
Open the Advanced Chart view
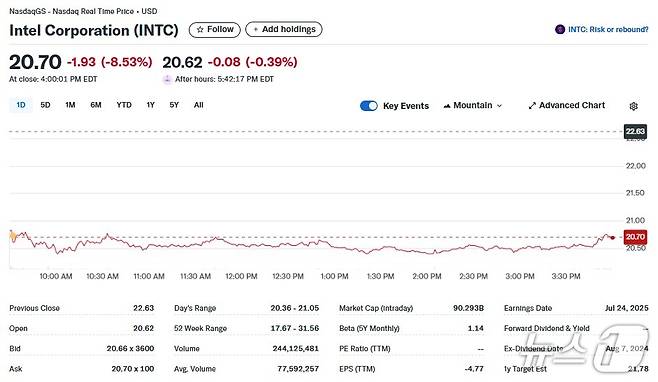(x=567, y=105)
